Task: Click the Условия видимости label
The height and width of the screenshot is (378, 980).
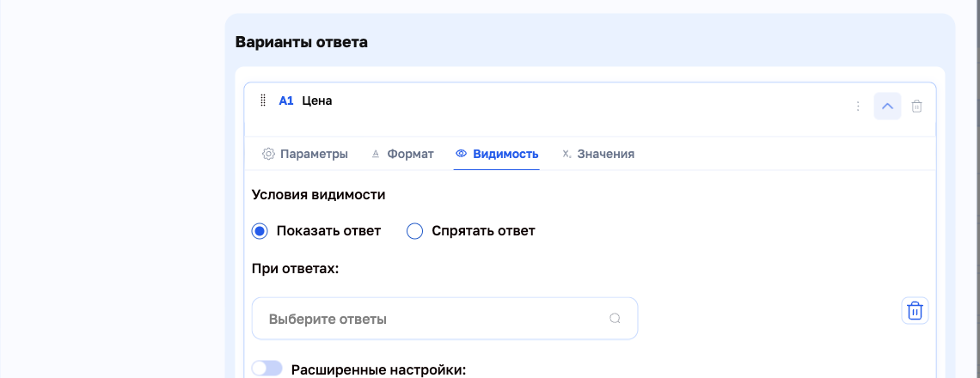Action: [319, 194]
